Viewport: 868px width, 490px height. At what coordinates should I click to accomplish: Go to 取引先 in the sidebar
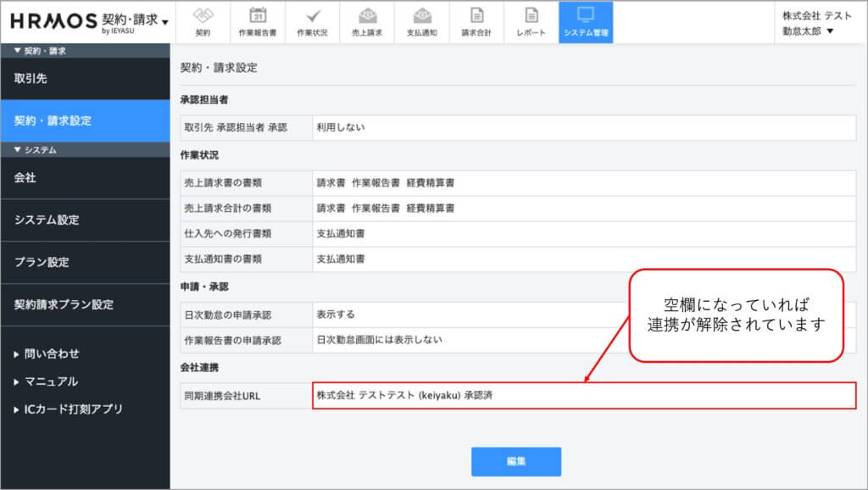click(31, 79)
